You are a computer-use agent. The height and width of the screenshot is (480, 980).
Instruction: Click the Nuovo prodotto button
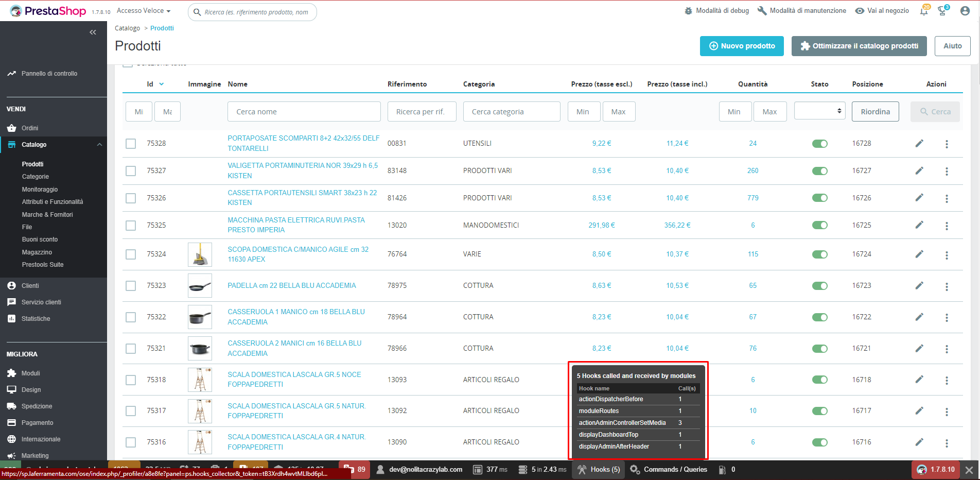pos(741,46)
